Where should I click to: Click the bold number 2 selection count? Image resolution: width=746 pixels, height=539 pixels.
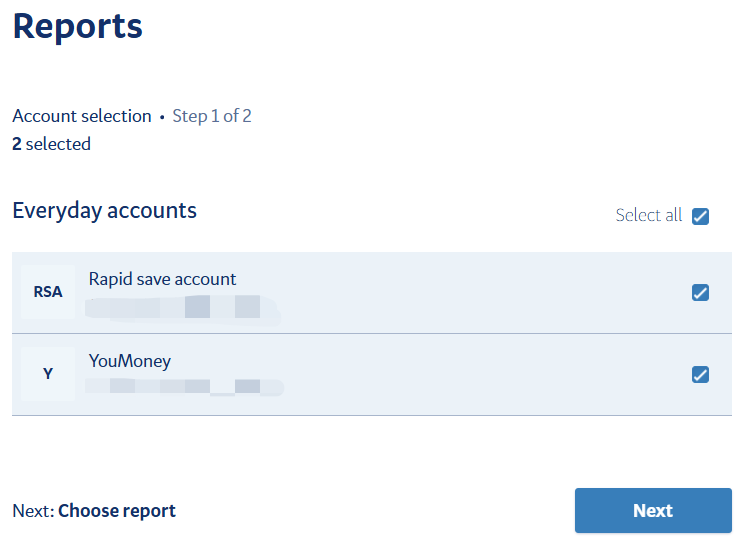pyautogui.click(x=17, y=144)
